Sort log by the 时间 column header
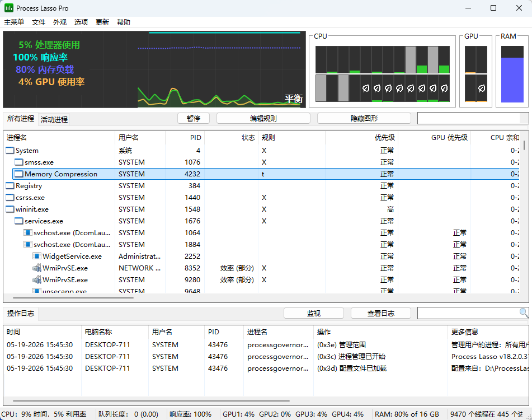Screen dimensions: 532x420 coord(43,332)
